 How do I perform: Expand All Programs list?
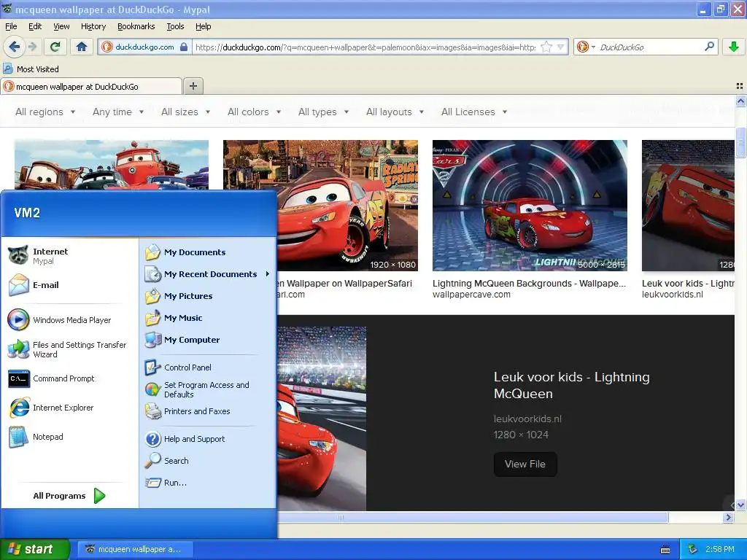[x=69, y=496]
